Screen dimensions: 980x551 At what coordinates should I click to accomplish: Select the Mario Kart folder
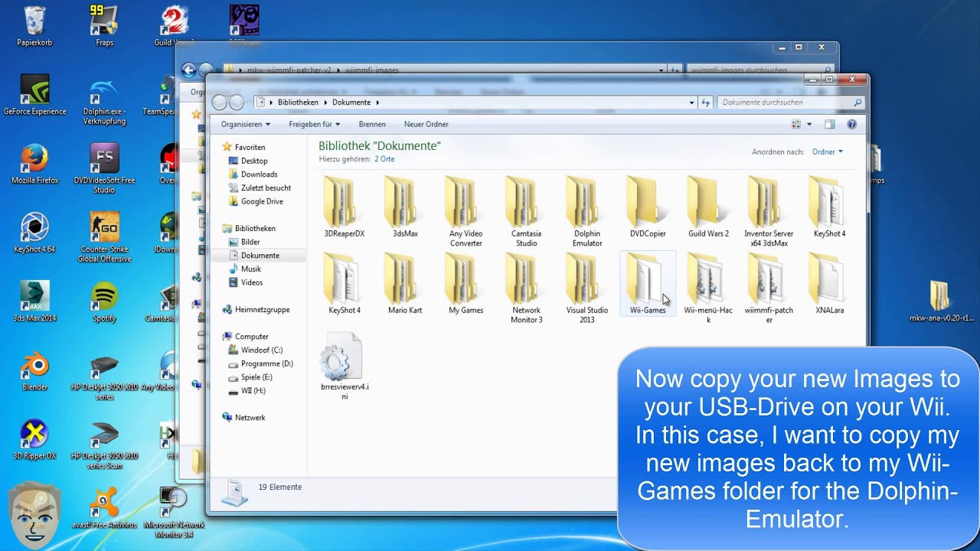405,283
